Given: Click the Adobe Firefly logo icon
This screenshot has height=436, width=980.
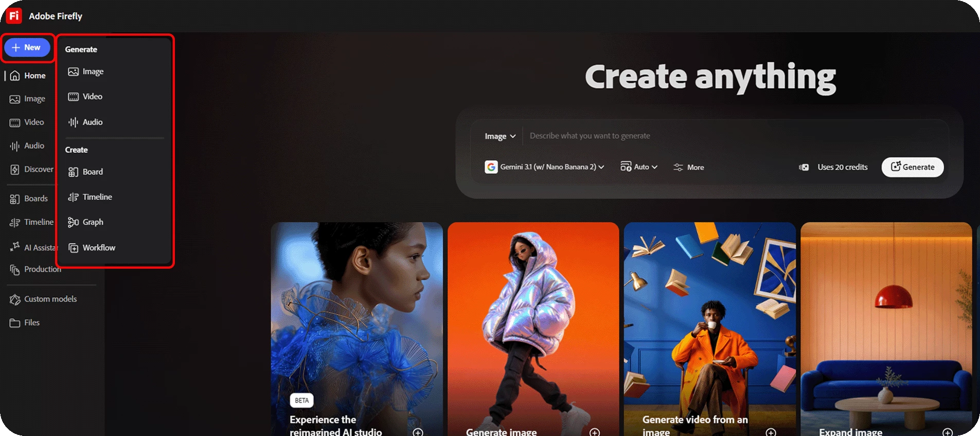Looking at the screenshot, I should tap(14, 16).
